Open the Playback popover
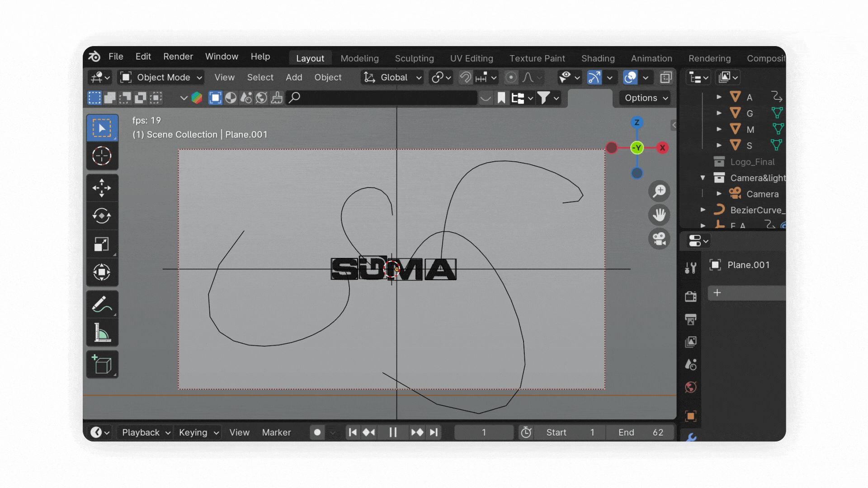This screenshot has width=868, height=488. pos(146,432)
